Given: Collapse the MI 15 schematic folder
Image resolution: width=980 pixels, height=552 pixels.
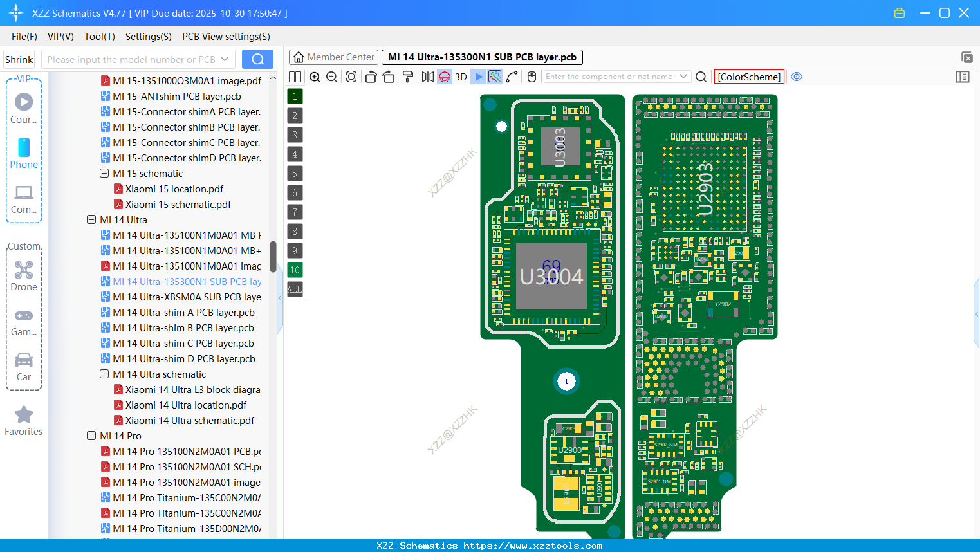Looking at the screenshot, I should (x=104, y=173).
